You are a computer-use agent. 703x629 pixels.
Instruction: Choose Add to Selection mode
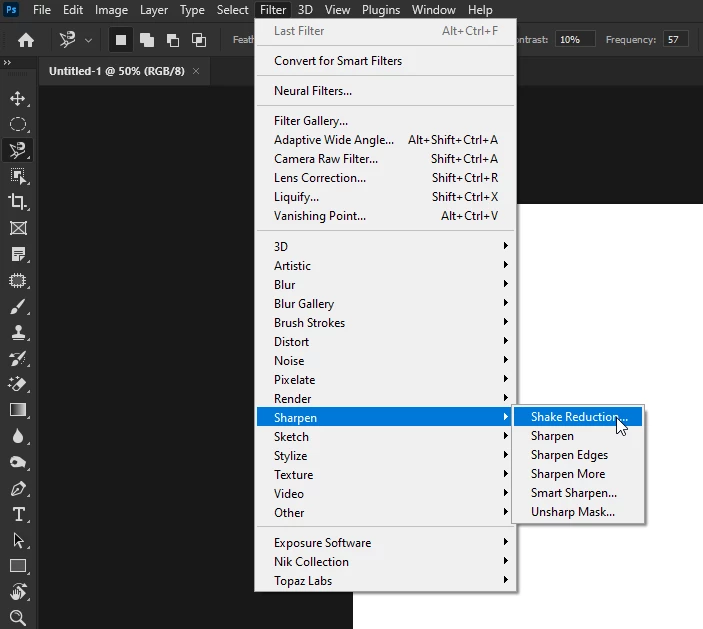tap(147, 40)
